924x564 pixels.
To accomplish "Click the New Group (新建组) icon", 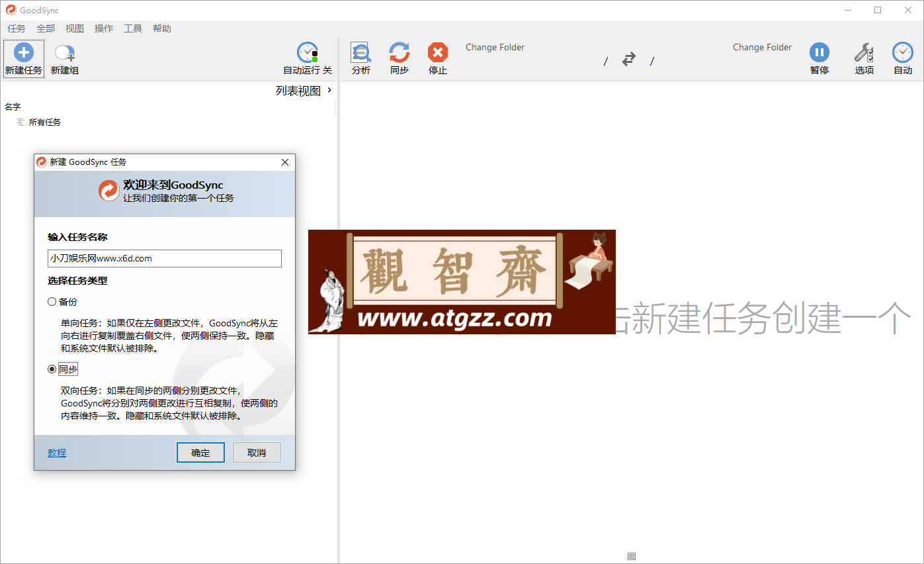I will pyautogui.click(x=65, y=53).
